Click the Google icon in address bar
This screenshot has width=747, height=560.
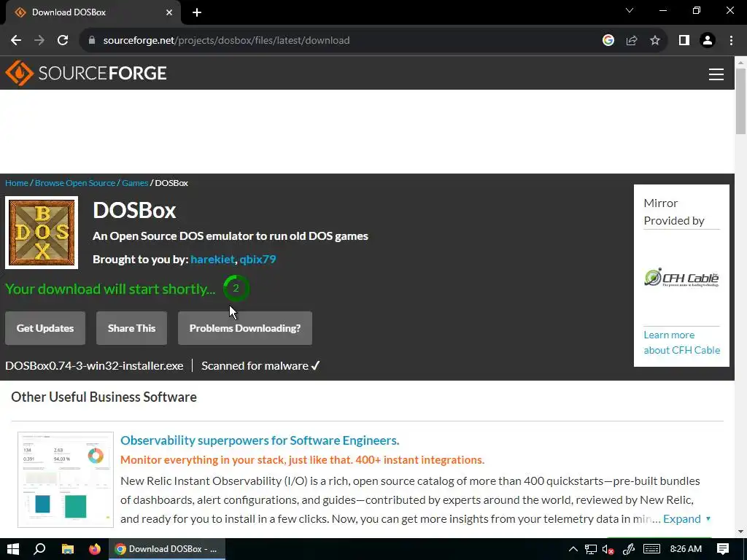tap(608, 41)
